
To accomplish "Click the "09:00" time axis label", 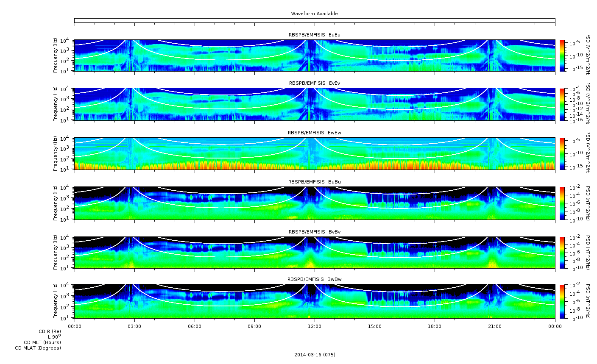I will pos(254,326).
